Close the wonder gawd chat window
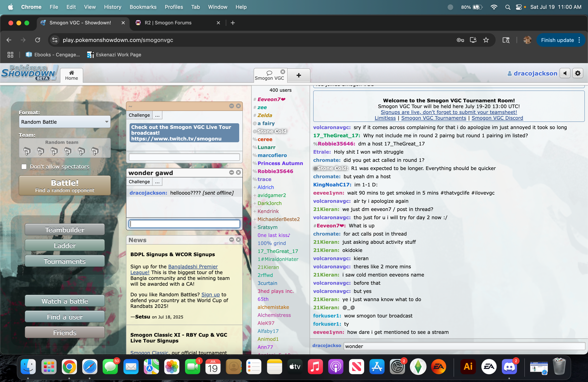 tap(238, 172)
